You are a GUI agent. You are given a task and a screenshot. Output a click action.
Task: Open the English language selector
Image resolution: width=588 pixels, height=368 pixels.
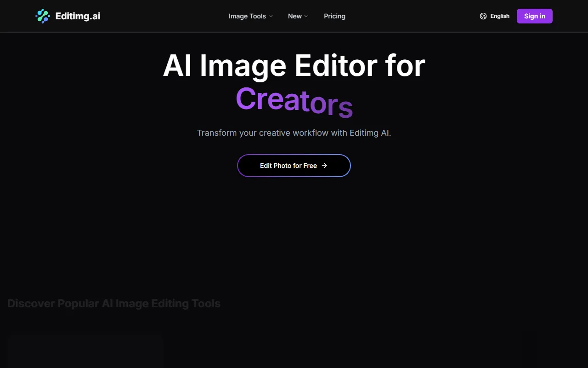click(x=499, y=16)
